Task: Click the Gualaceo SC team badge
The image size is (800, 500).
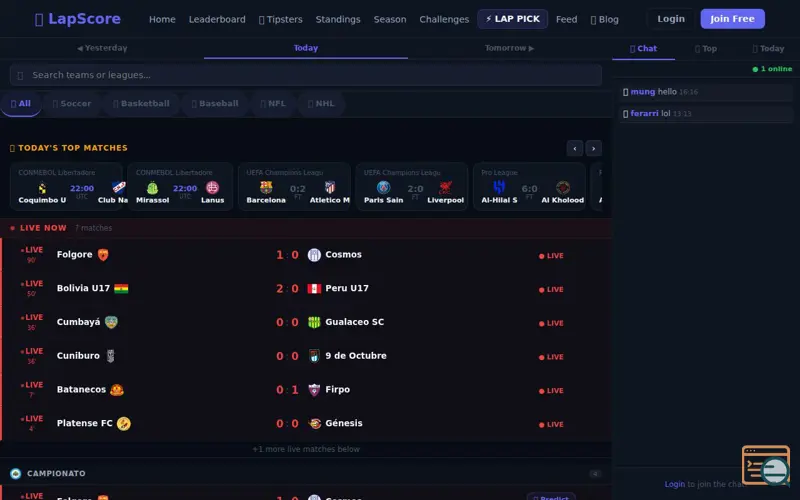Action: 314,322
